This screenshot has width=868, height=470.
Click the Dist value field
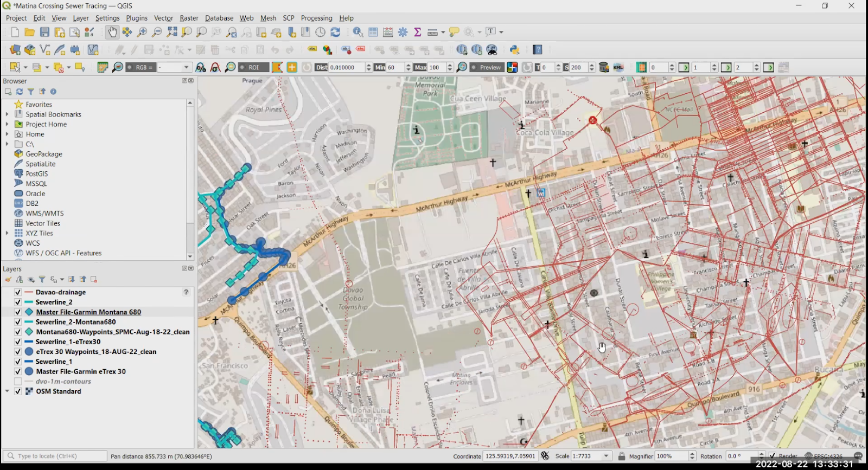[347, 67]
